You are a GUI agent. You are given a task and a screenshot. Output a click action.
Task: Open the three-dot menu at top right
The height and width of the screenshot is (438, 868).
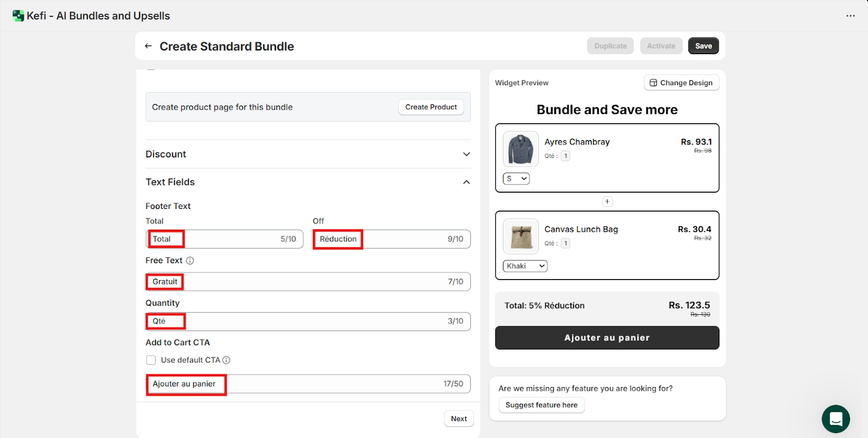[850, 16]
